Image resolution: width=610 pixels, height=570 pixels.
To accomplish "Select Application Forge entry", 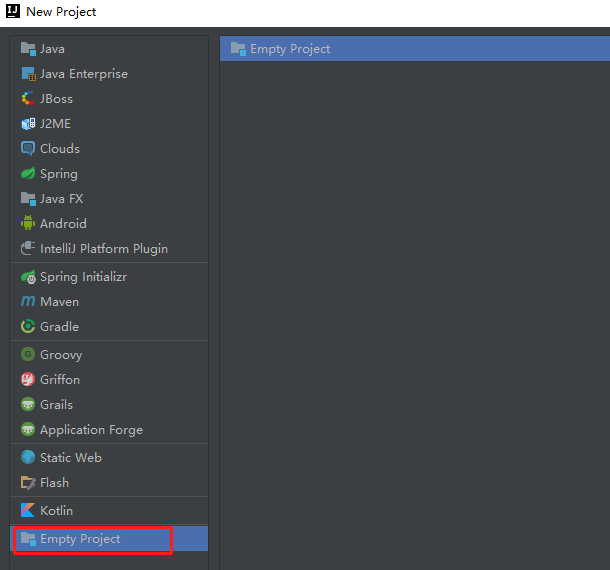I will 109,430.
